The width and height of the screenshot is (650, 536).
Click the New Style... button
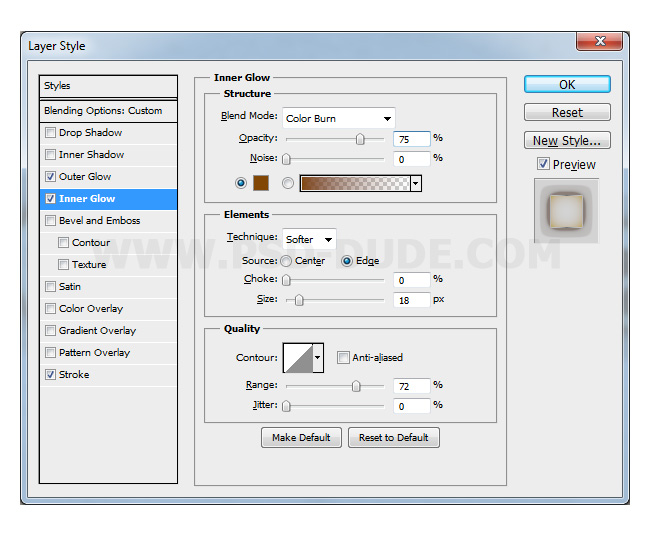tap(567, 141)
